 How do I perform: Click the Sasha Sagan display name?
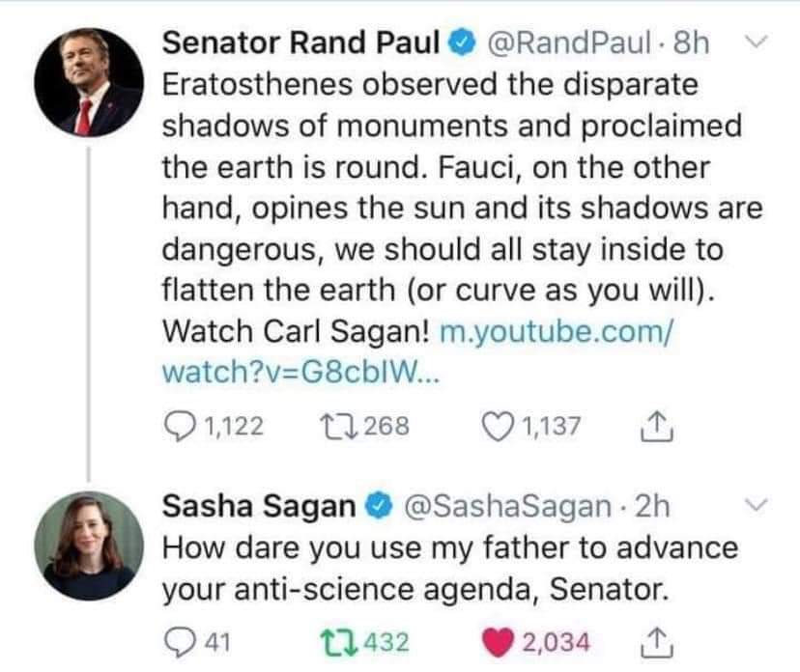pos(259,505)
